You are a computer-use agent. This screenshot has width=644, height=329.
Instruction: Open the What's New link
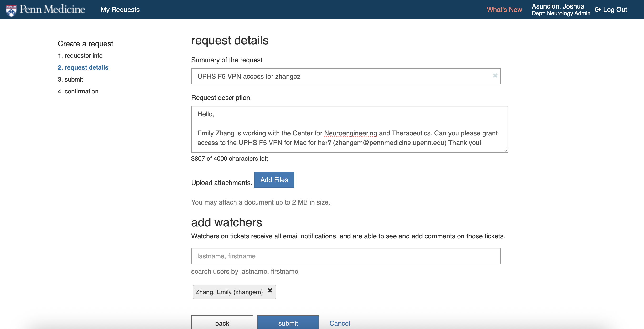tap(504, 10)
